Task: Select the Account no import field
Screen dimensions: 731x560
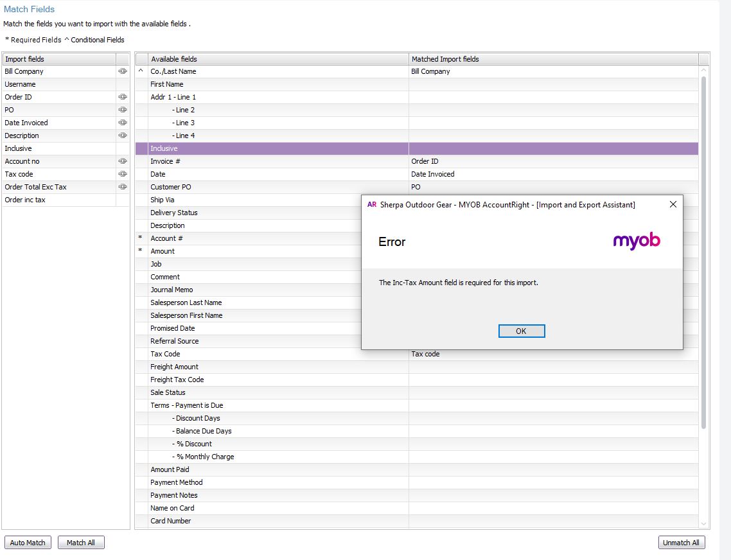Action: [x=59, y=161]
